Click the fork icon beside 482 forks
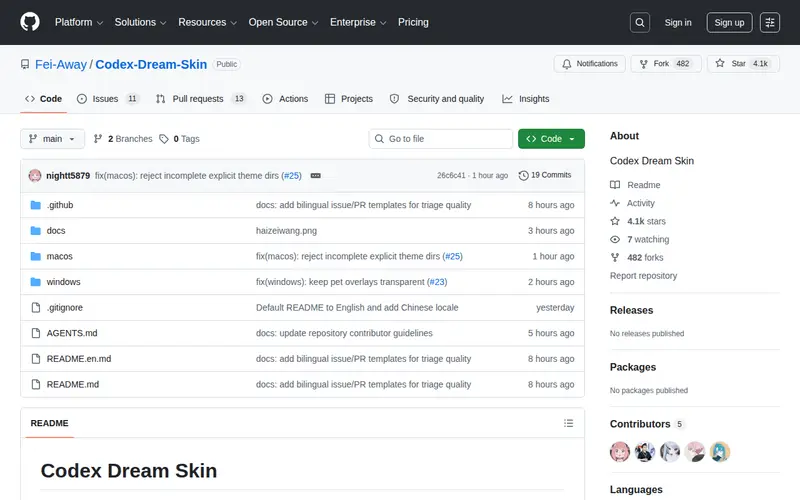This screenshot has width=800, height=500. tap(615, 257)
